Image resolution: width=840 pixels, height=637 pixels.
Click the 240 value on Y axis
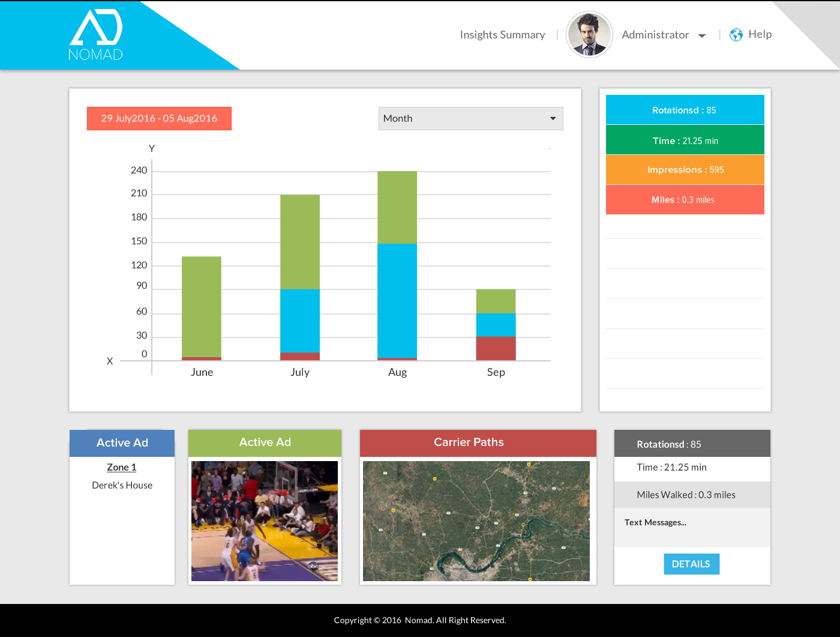(x=139, y=171)
